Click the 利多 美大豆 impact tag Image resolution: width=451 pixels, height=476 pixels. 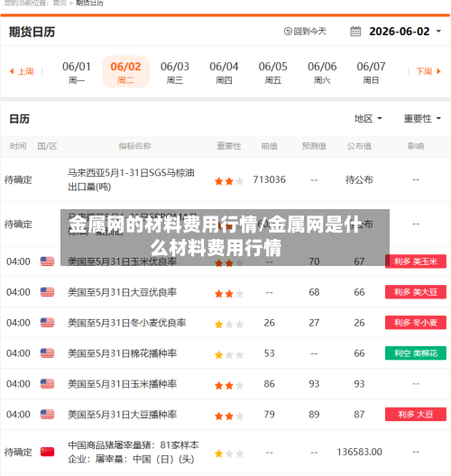[416, 292]
